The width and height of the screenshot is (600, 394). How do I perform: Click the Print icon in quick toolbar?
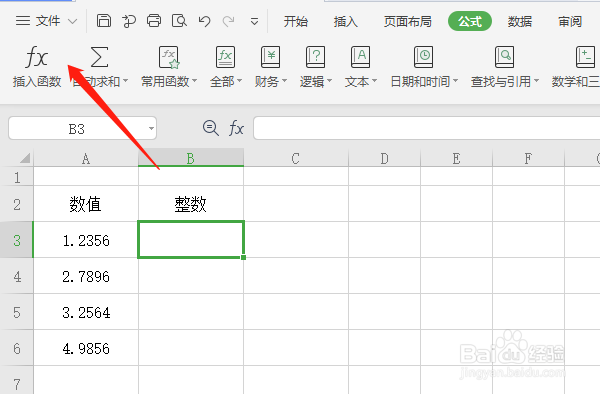pos(154,21)
